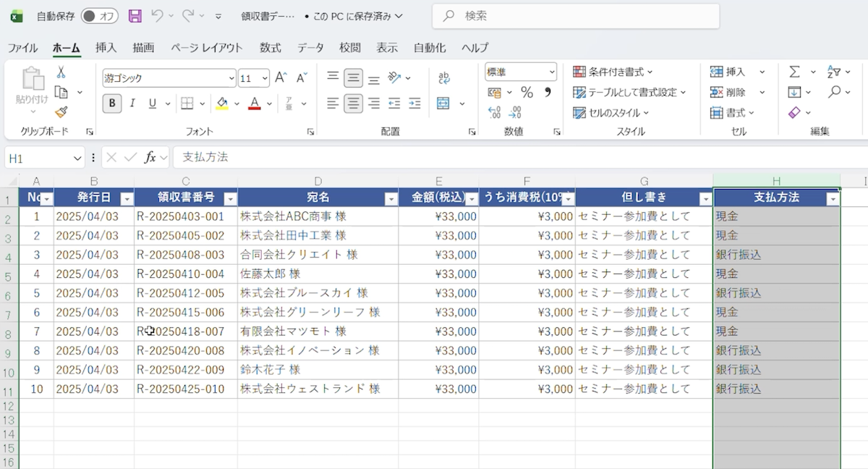Select the Format Painter brush icon

tap(61, 112)
